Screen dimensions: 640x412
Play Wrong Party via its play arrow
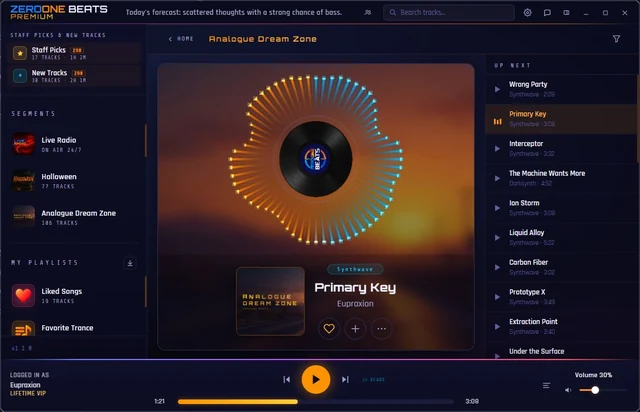click(497, 89)
